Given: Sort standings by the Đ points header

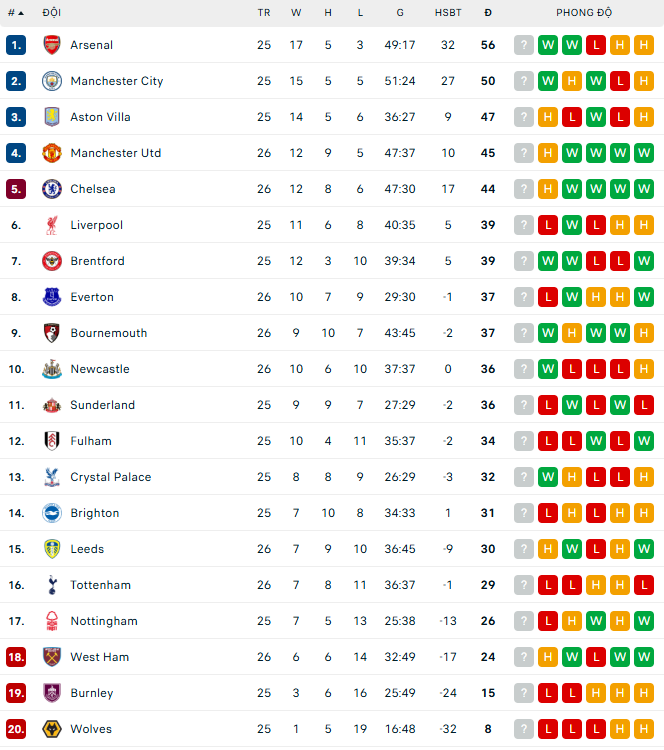Looking at the screenshot, I should (x=488, y=13).
